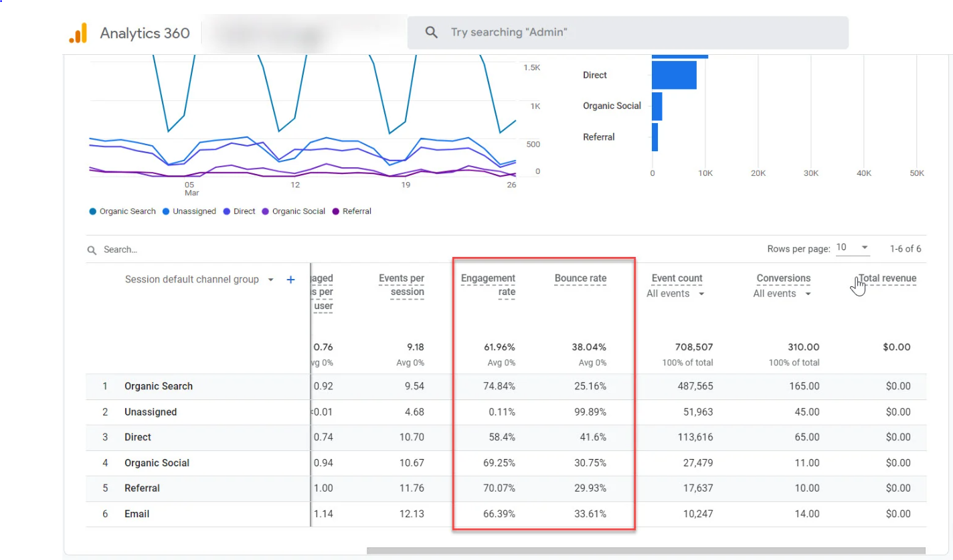Click the table search magnifier icon
Image resolution: width=953 pixels, height=560 pixels.
tap(92, 250)
